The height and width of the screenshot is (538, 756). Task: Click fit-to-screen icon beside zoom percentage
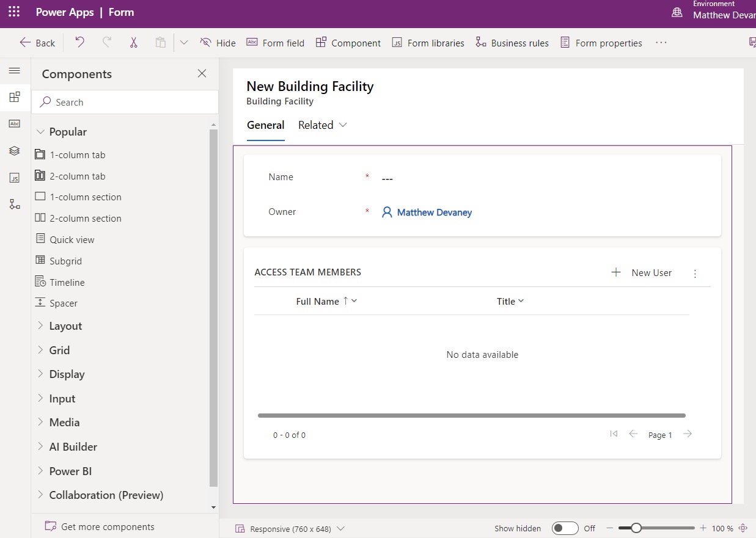pyautogui.click(x=743, y=528)
